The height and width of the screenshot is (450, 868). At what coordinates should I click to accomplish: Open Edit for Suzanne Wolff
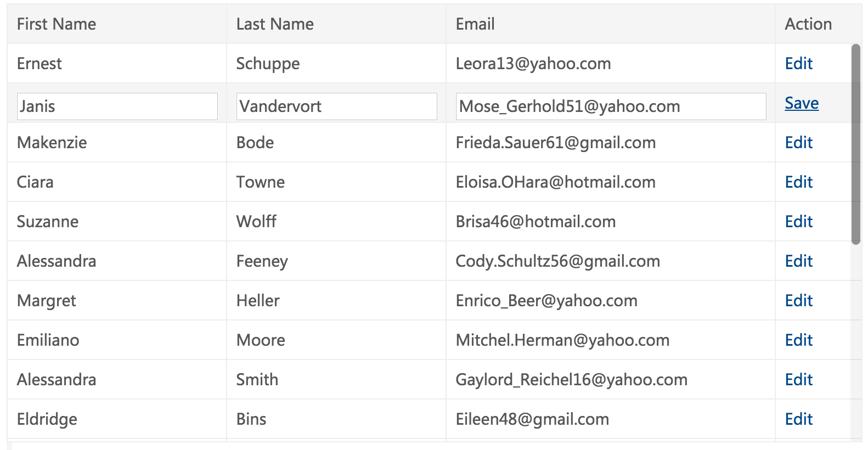coord(798,222)
